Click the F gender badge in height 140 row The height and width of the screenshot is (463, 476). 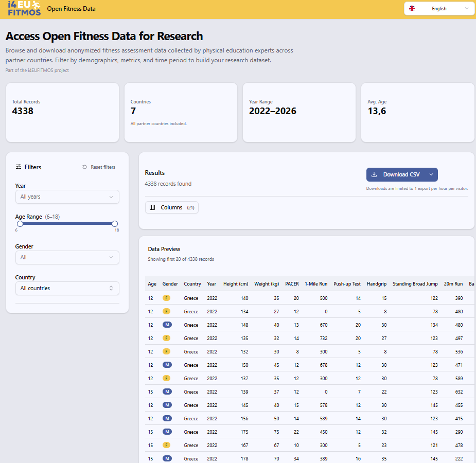pos(166,298)
